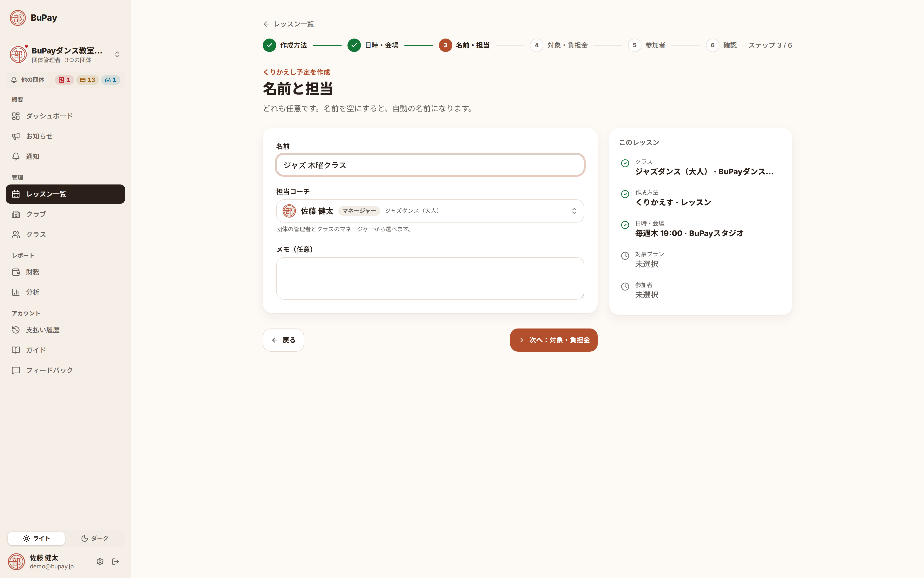Image resolution: width=924 pixels, height=578 pixels.
Task: Open the 財務 wallet icon
Action: [16, 272]
